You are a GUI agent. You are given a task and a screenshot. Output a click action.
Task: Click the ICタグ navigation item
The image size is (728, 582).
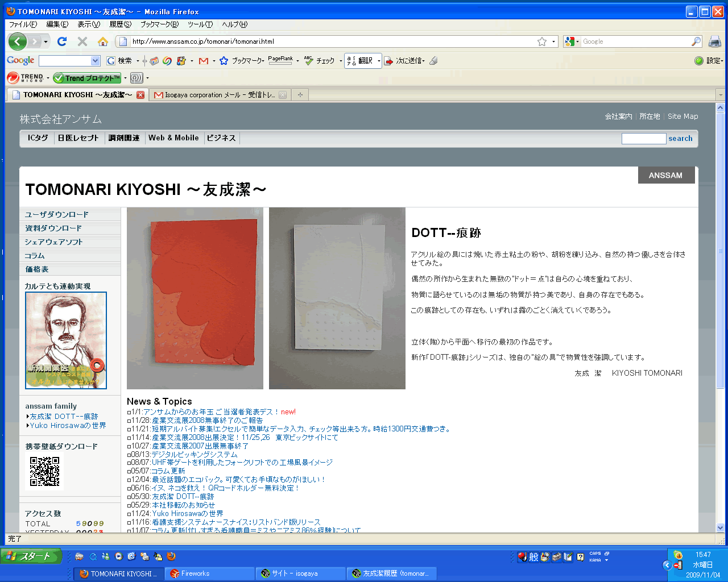(38, 138)
